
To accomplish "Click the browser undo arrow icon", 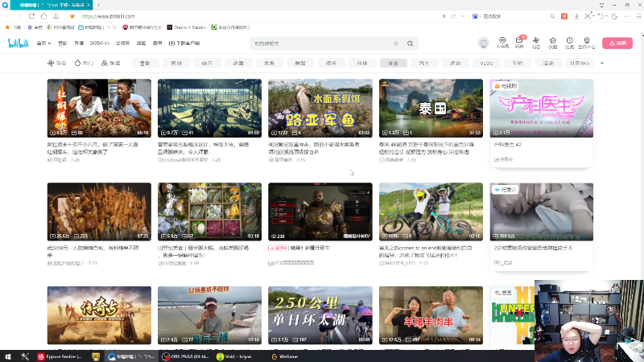I will click(x=601, y=16).
